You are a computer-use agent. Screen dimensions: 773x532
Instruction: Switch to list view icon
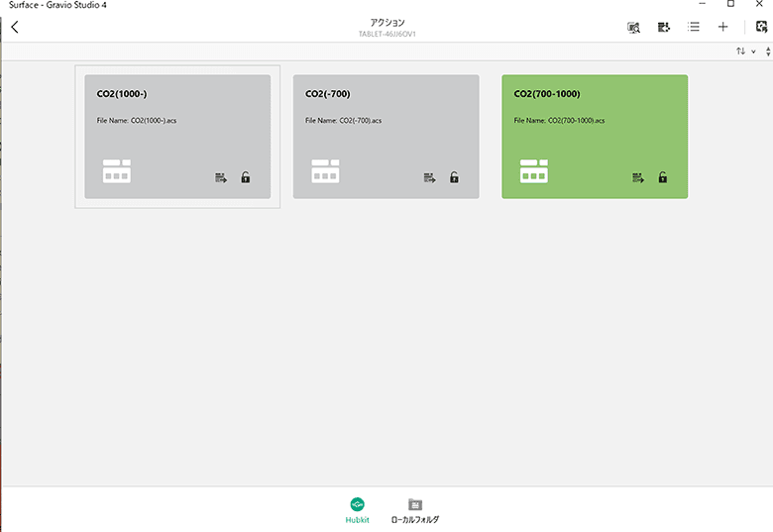pos(694,27)
